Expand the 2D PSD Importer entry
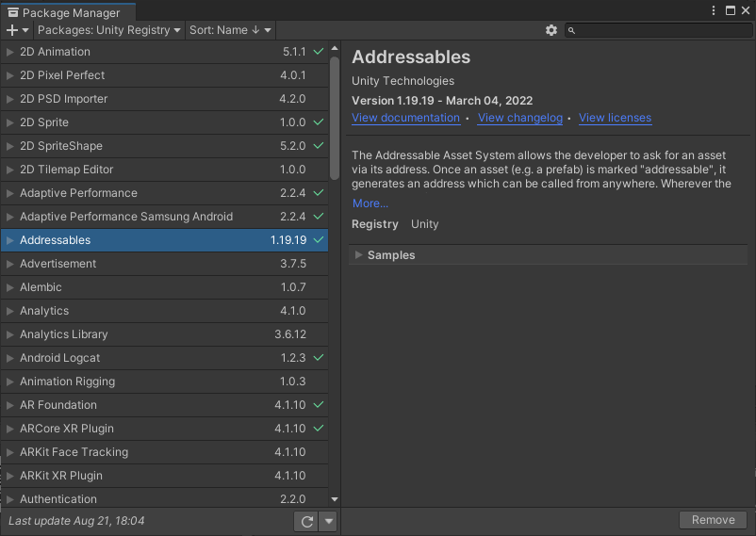This screenshot has height=536, width=756. click(x=9, y=99)
